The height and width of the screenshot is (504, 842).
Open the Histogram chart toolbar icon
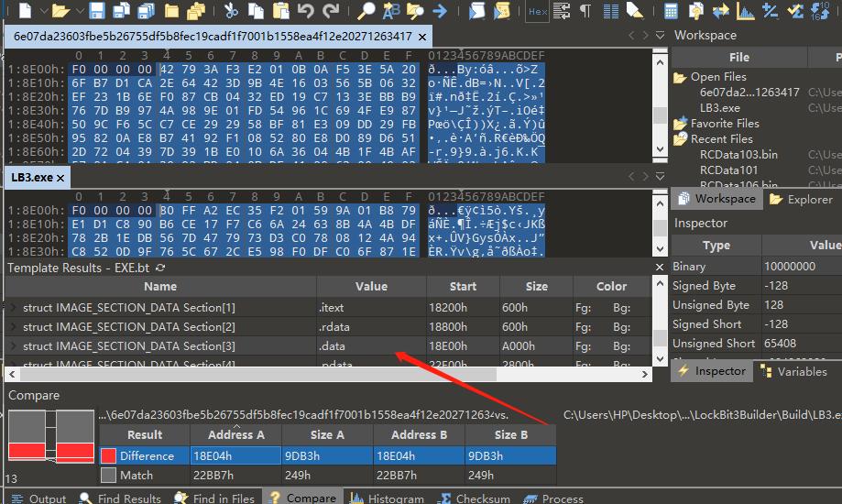click(746, 10)
